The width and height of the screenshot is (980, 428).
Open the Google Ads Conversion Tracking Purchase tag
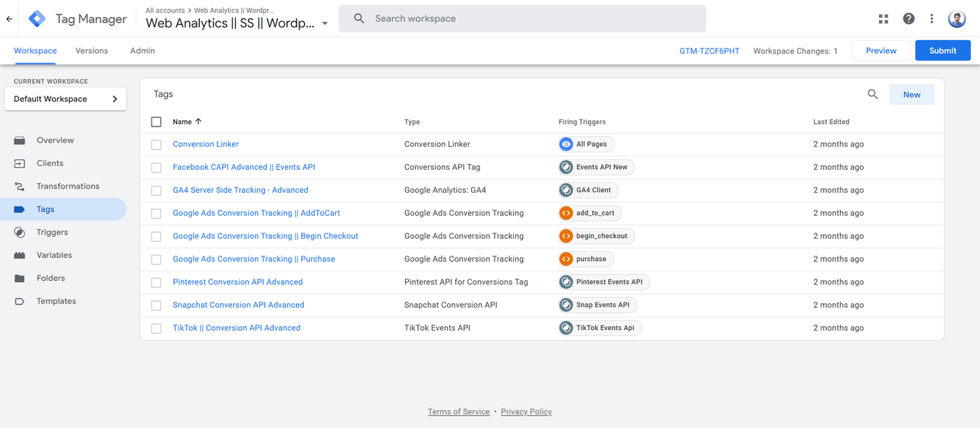(x=254, y=259)
